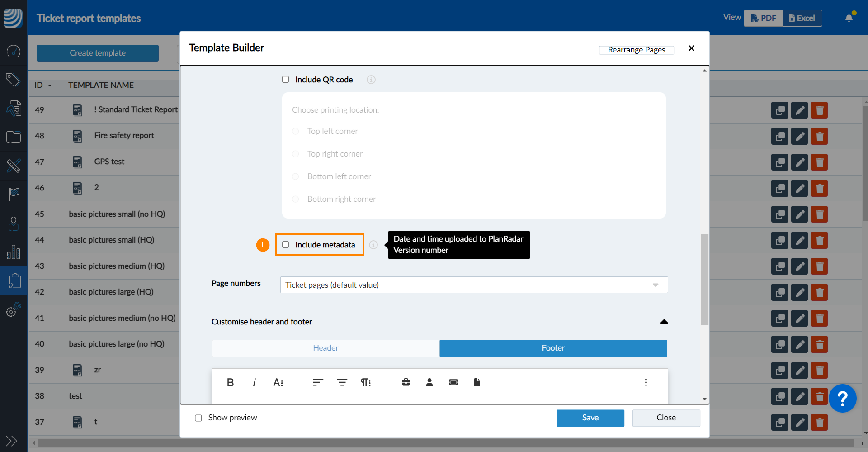Open the font size options dropdown

pos(278,383)
